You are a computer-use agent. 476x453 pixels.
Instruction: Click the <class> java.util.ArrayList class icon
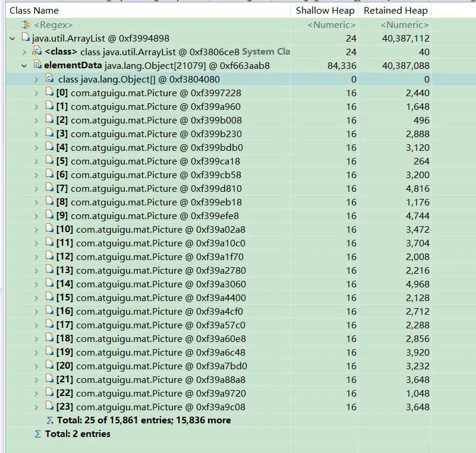(x=37, y=51)
